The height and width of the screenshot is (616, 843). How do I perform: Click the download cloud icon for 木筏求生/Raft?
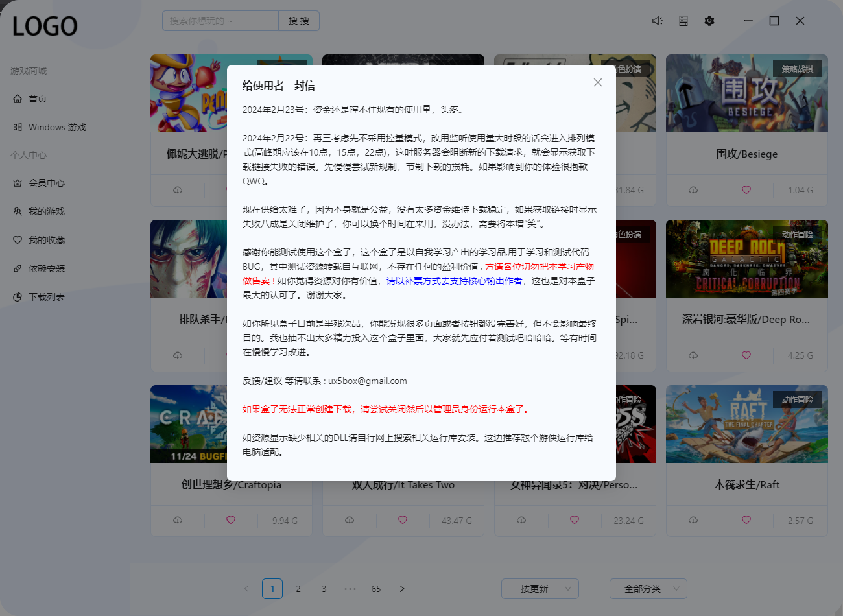click(693, 520)
